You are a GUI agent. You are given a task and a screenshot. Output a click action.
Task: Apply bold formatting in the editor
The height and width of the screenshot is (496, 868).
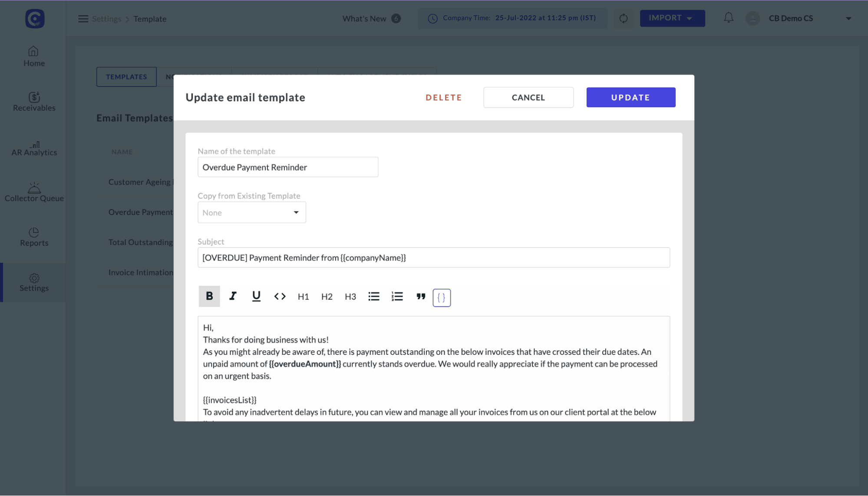pyautogui.click(x=209, y=296)
